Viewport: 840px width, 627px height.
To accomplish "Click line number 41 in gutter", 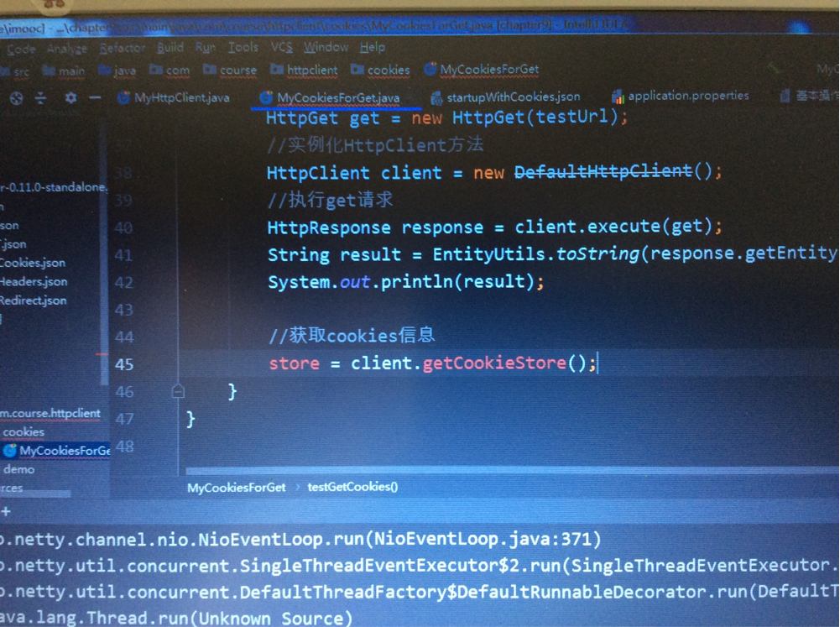I will click(x=123, y=255).
